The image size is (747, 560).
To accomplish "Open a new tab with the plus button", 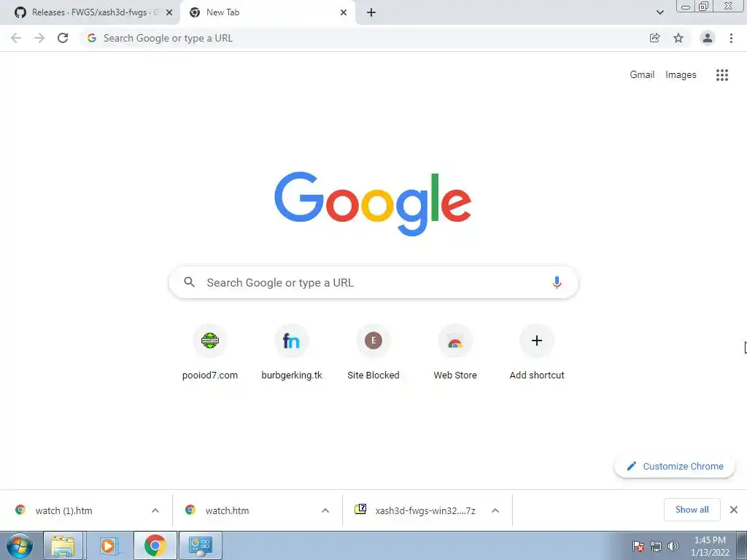I will click(x=371, y=12).
